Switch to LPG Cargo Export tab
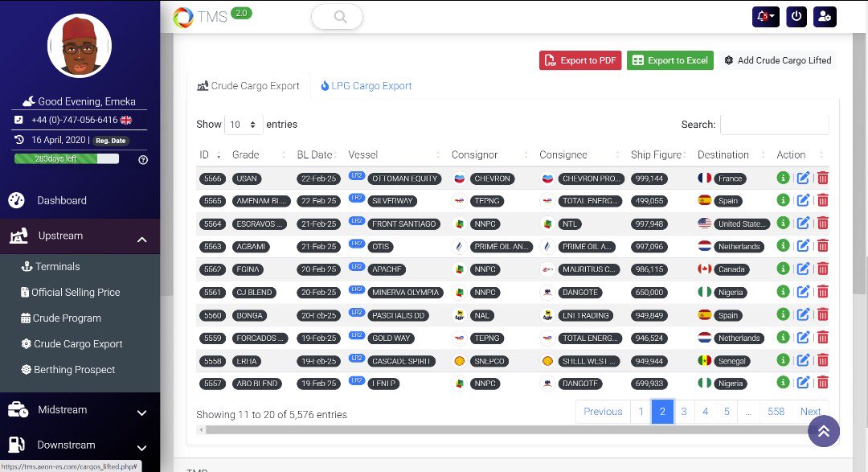The width and height of the screenshot is (868, 472). click(366, 86)
